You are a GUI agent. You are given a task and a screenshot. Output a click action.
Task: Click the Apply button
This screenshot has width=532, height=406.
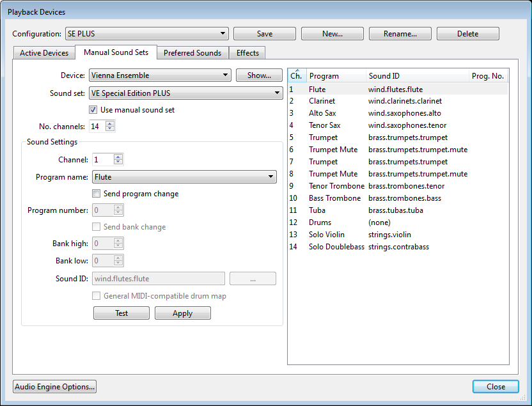coord(182,313)
